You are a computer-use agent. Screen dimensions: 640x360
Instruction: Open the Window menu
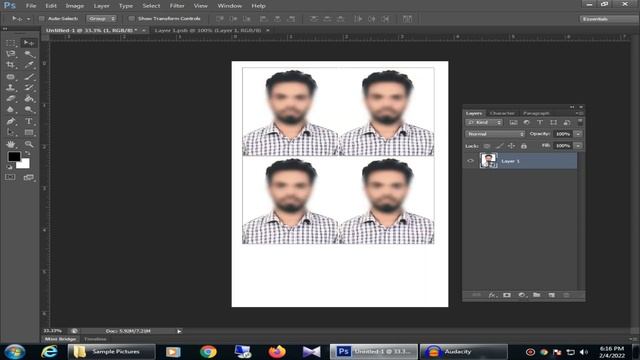tap(229, 6)
